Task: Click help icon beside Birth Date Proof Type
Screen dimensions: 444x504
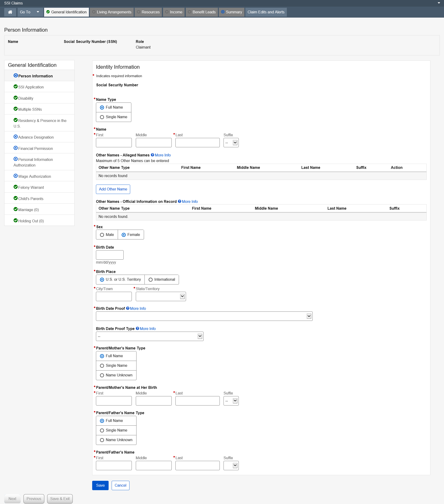Action: (137, 328)
